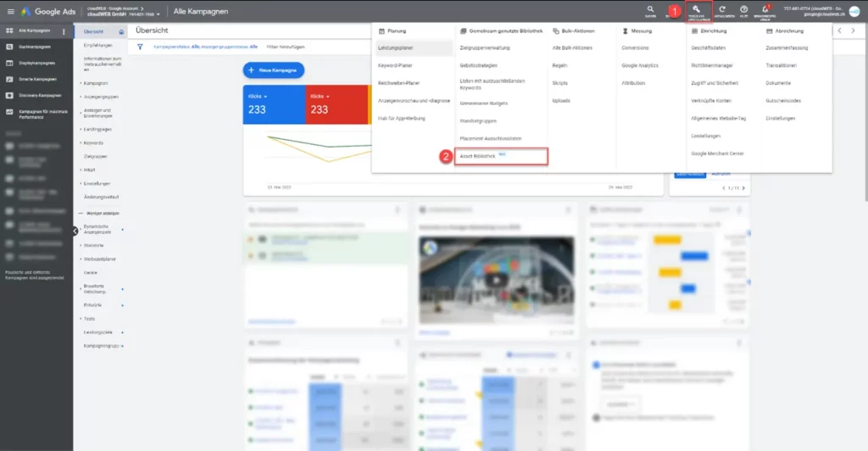Open the help question mark icon
The height and width of the screenshot is (451, 868).
(743, 9)
